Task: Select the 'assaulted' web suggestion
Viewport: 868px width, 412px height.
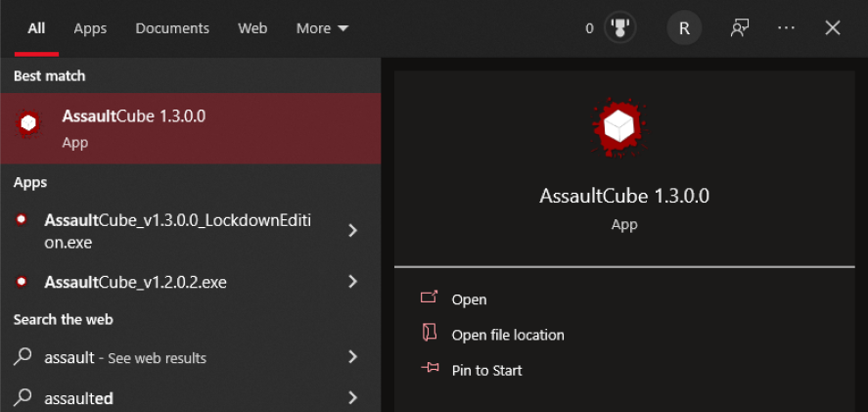Action: 79,397
